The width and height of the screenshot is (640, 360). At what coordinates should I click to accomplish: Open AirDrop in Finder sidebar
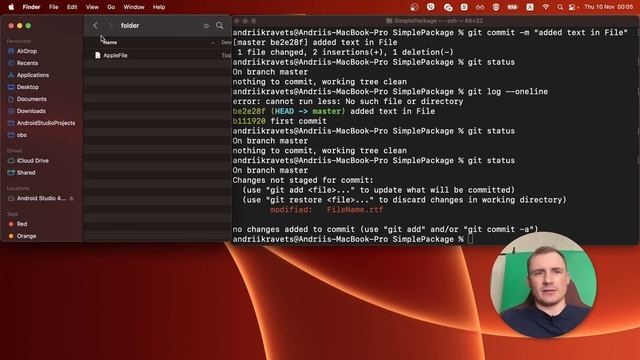pos(27,51)
